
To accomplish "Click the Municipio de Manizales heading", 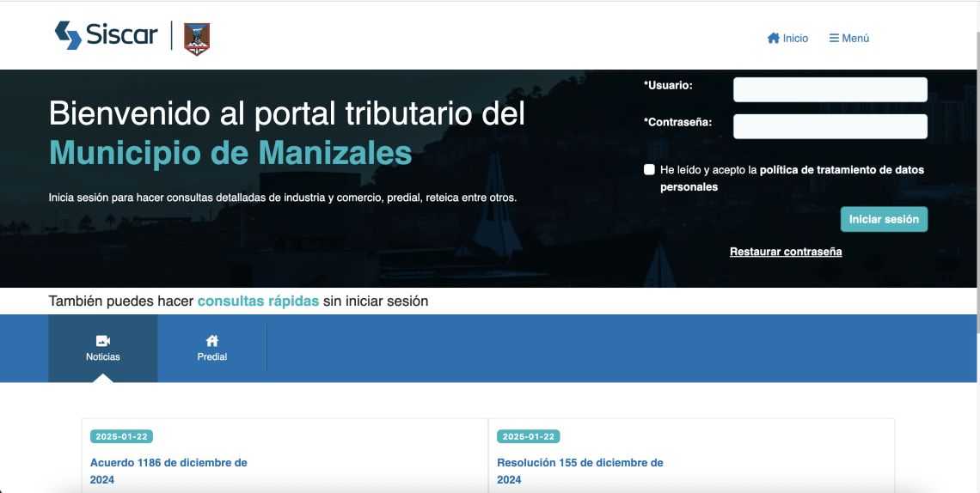I will pyautogui.click(x=230, y=153).
